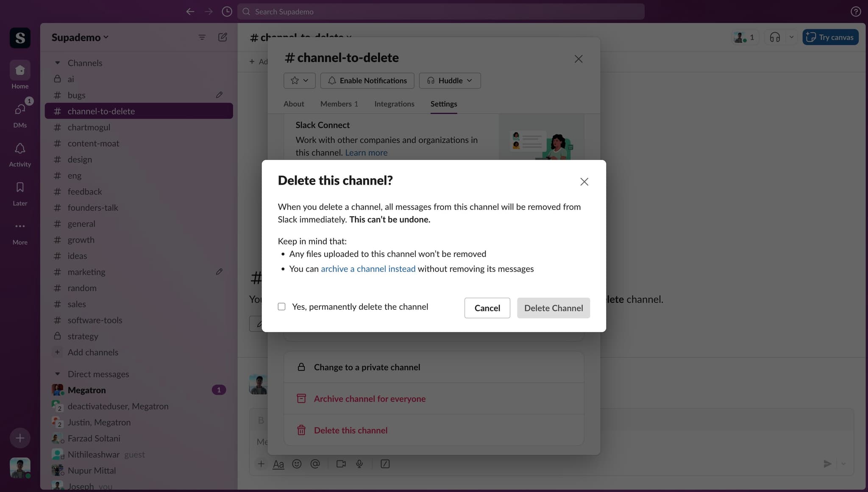Open the Activity panel

coord(19,149)
